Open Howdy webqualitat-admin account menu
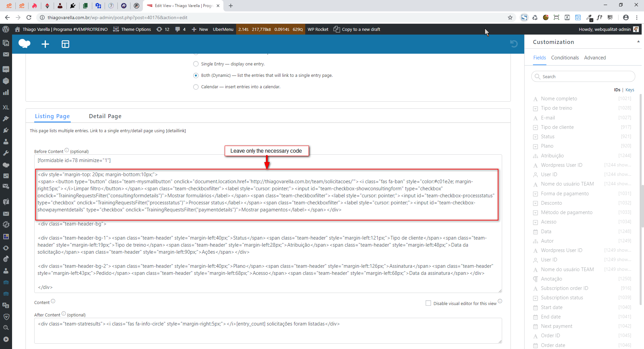 click(608, 29)
